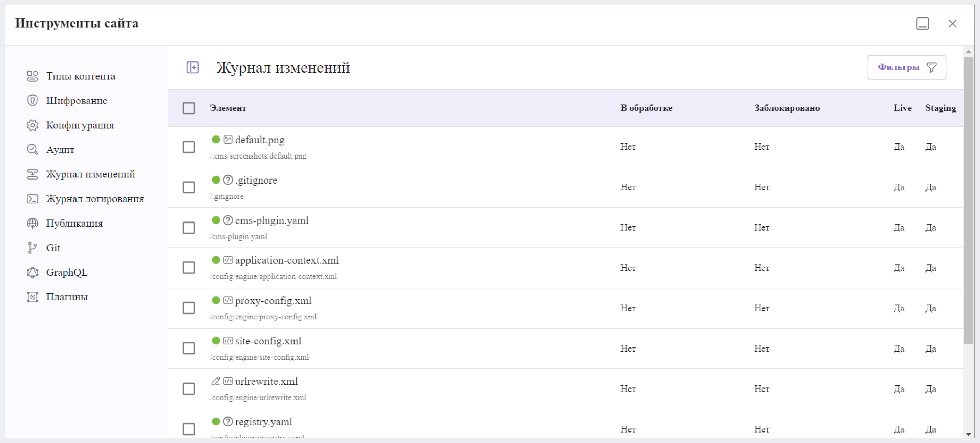Click the Элемент column header
The height and width of the screenshot is (443, 980).
coord(228,108)
